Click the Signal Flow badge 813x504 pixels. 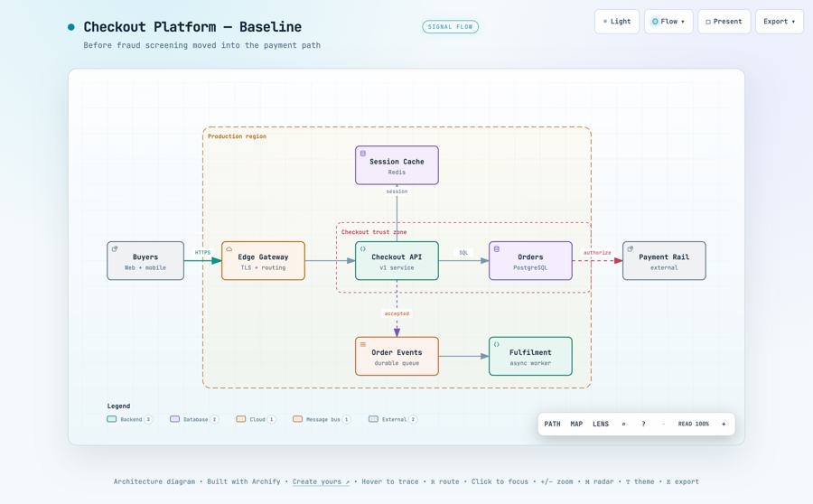coord(450,26)
